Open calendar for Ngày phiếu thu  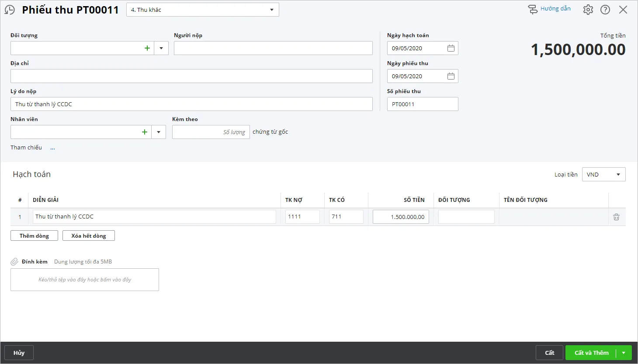point(451,76)
